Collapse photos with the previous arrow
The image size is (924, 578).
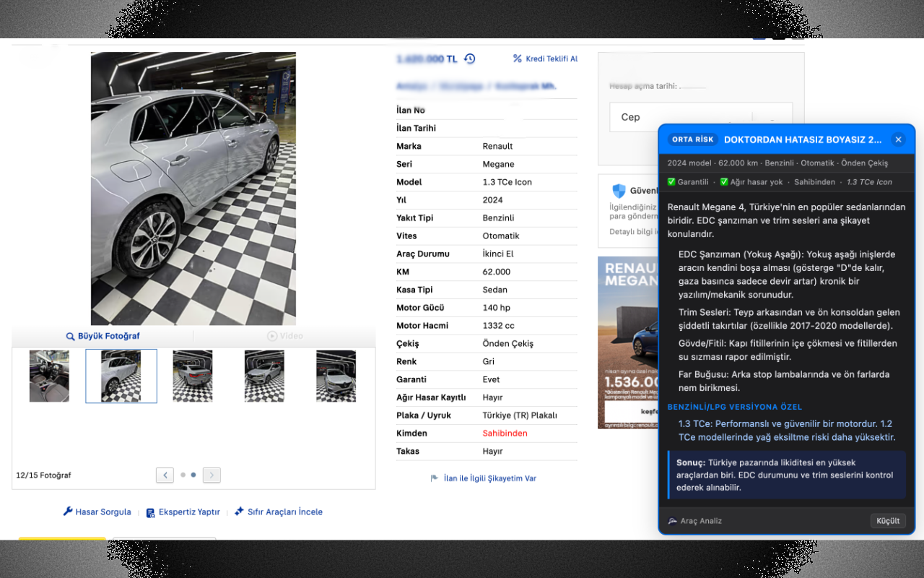[165, 475]
